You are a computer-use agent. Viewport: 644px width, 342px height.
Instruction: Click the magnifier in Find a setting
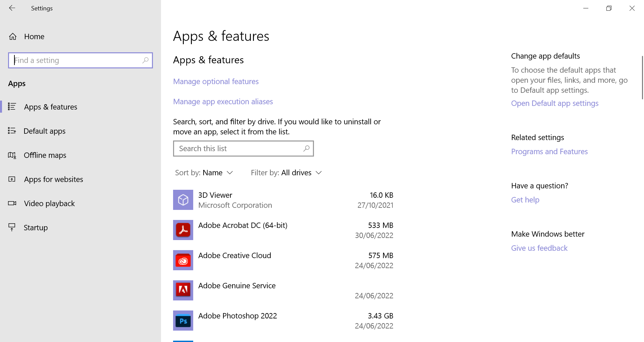pos(145,60)
